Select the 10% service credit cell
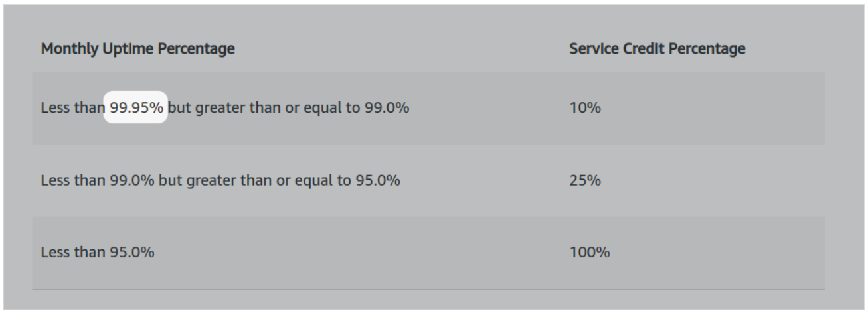The width and height of the screenshot is (868, 315). [x=584, y=107]
